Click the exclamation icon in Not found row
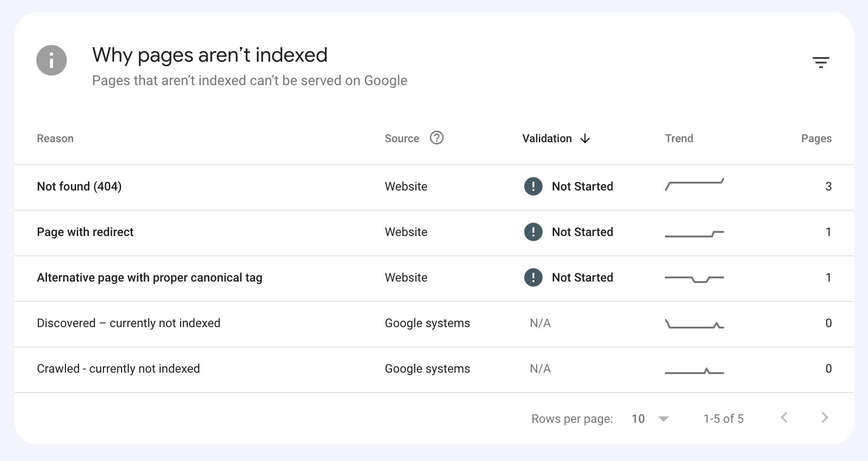868x461 pixels. 533,186
